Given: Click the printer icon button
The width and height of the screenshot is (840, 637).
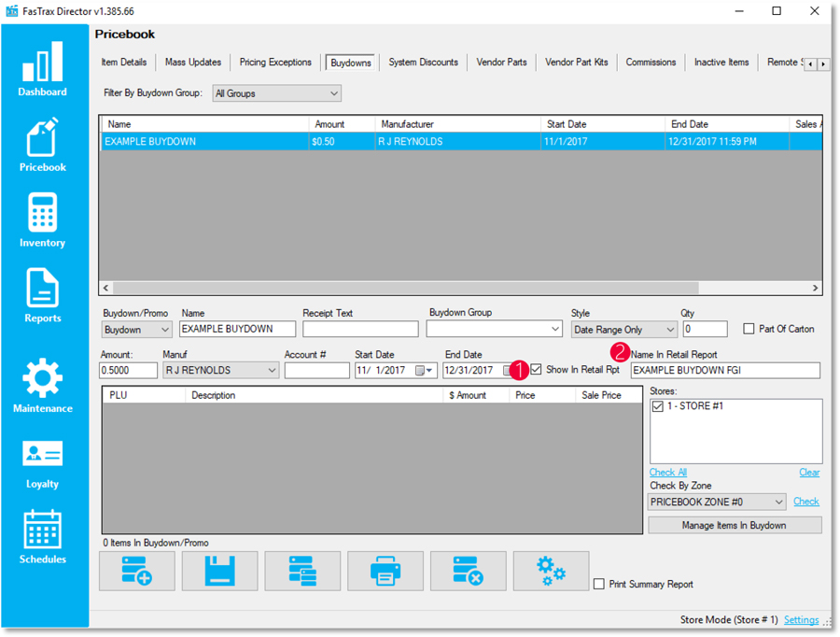Looking at the screenshot, I should point(385,571).
